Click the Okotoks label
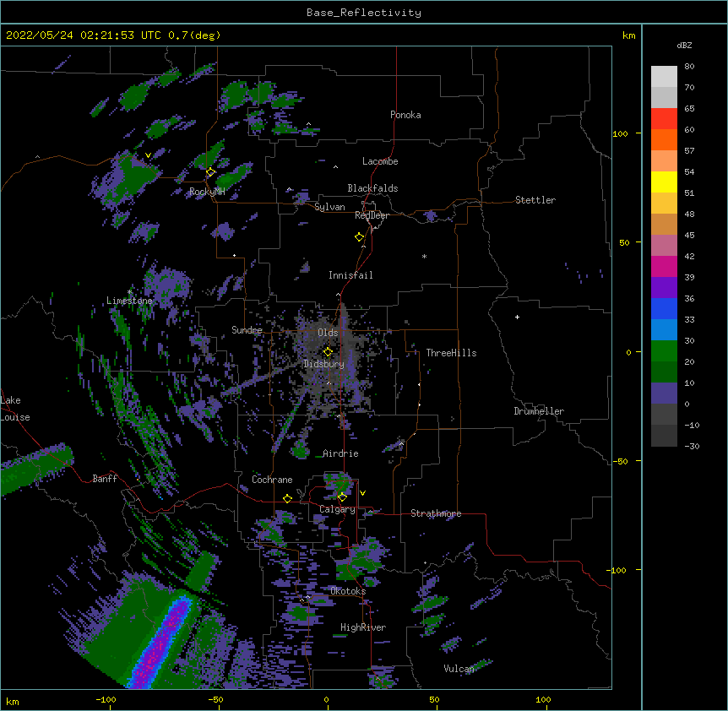Screen dimensions: 728x711 (348, 591)
